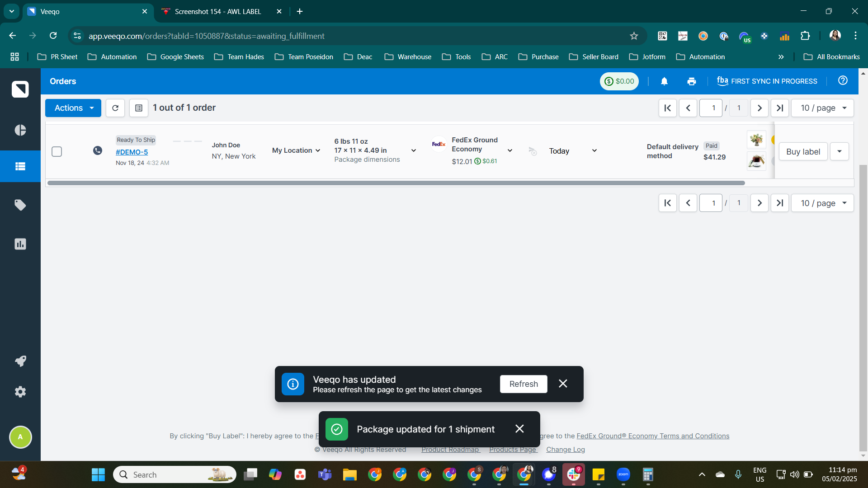Open Microsoft Teams from the taskbar

325,474
